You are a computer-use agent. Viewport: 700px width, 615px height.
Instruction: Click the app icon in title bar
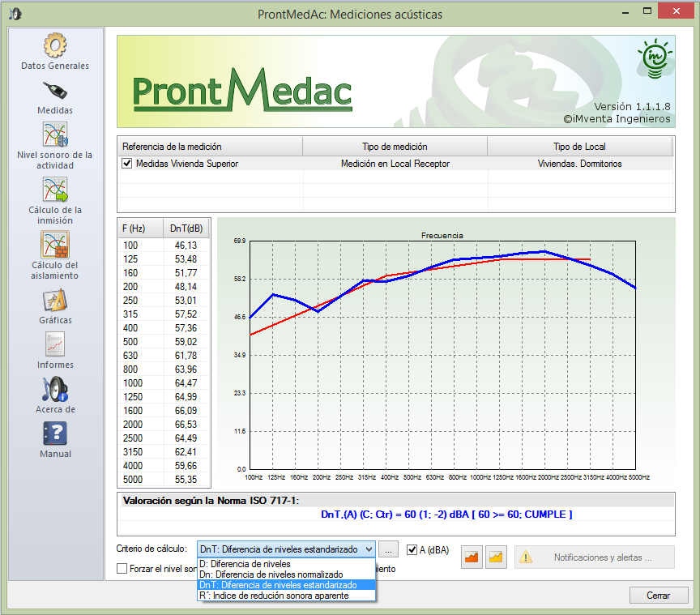(15, 14)
